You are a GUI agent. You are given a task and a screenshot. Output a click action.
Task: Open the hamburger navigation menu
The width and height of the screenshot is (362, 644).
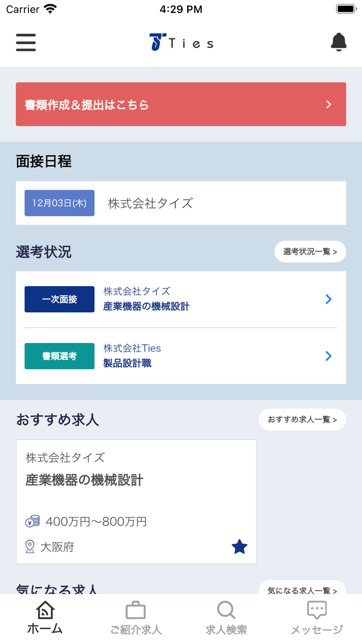[x=25, y=43]
